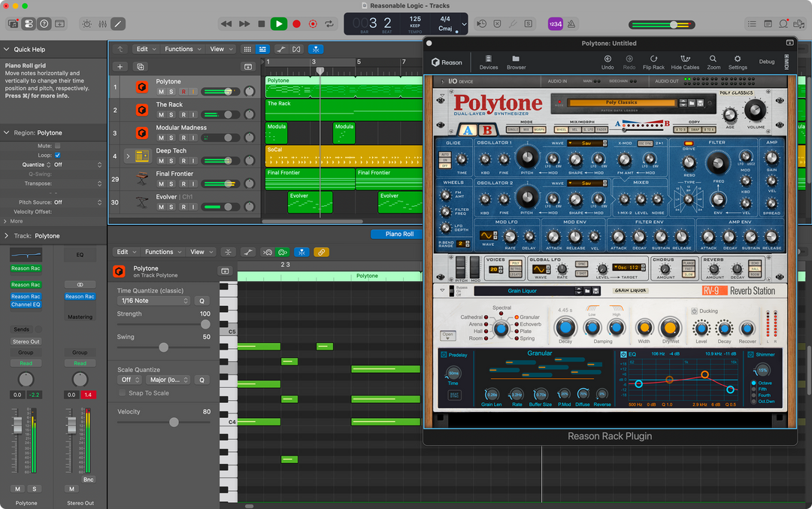Adjust the master volume slider in control bar
812x509 pixels.
(673, 24)
